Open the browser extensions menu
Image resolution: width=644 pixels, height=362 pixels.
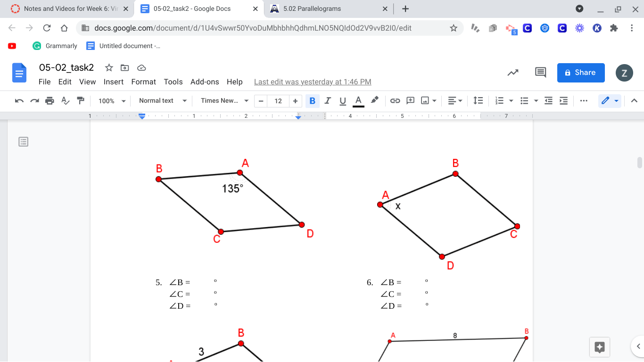614,28
